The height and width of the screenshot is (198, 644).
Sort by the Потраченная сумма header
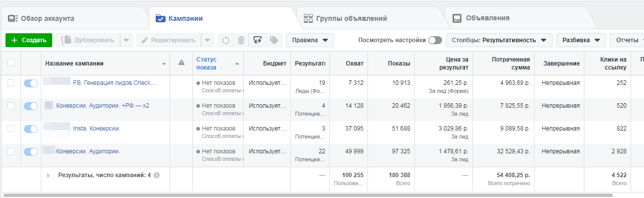tap(503, 63)
